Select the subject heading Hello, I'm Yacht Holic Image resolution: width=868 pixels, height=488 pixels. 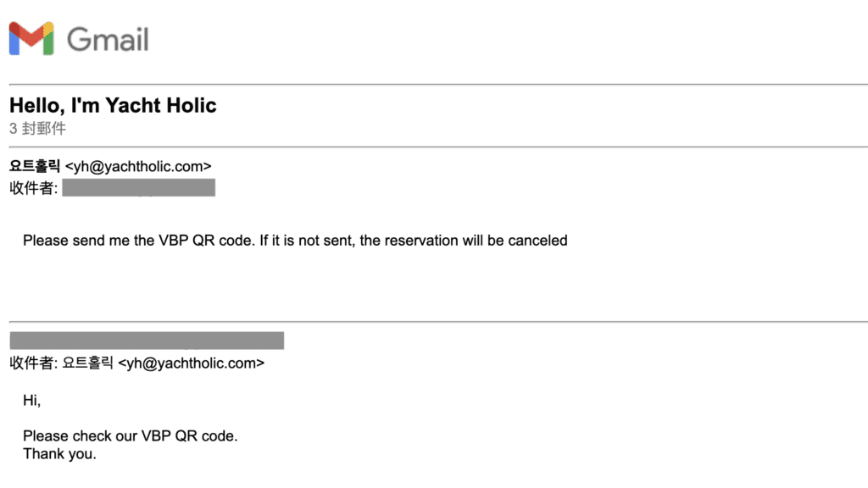pos(113,105)
